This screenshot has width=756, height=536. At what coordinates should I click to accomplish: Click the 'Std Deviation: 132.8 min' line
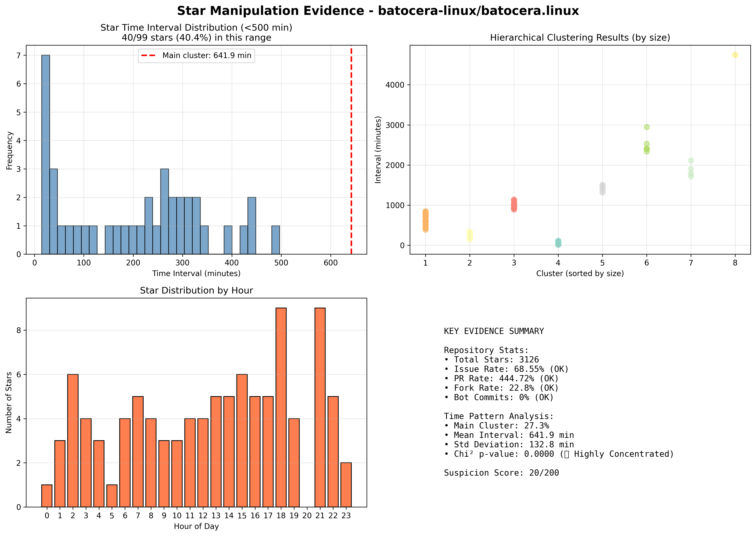(x=509, y=445)
